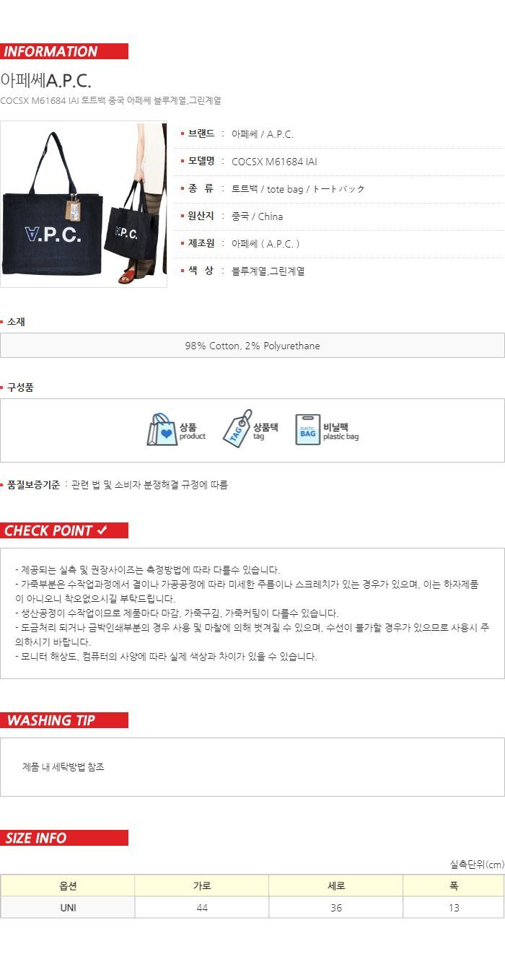Click the 폭 value 13 cell
This screenshot has width=505, height=980.
pyautogui.click(x=454, y=908)
